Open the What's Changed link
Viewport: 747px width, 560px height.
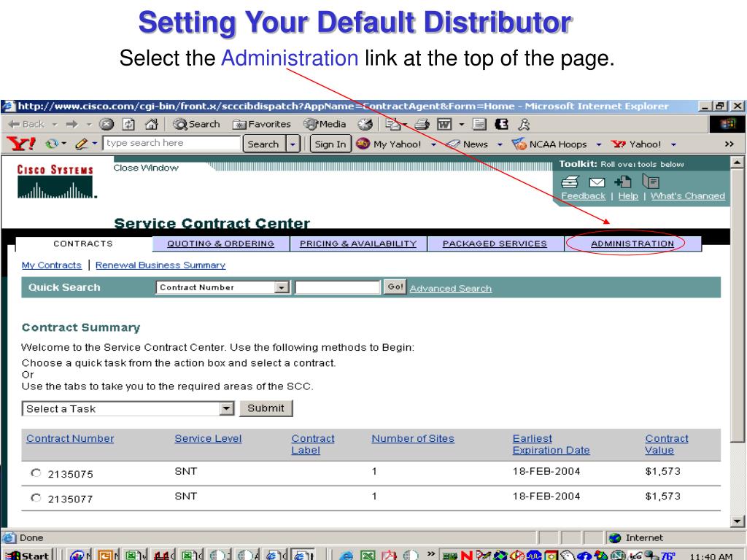(x=687, y=195)
